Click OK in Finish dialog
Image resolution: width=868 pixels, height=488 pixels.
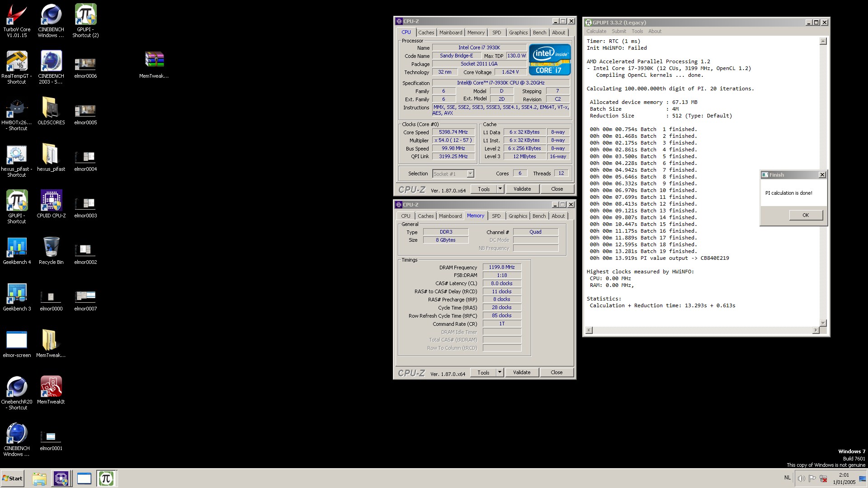[x=806, y=215]
